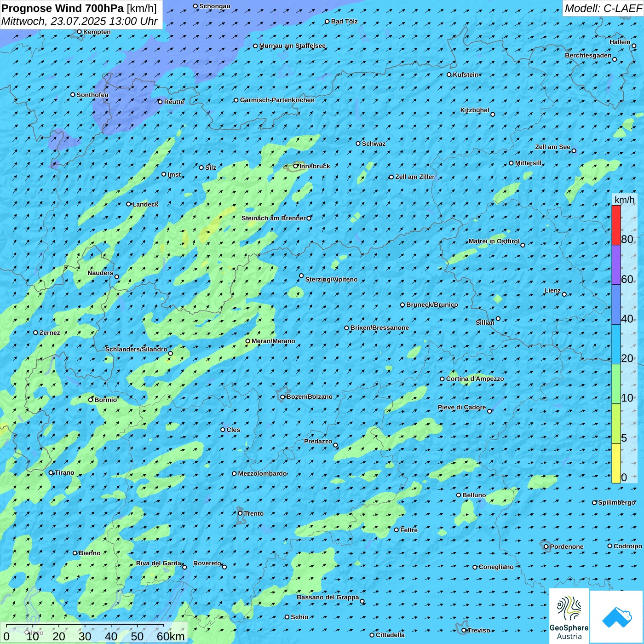Click the Cittadella label
This screenshot has height=644, width=644.
(390, 635)
